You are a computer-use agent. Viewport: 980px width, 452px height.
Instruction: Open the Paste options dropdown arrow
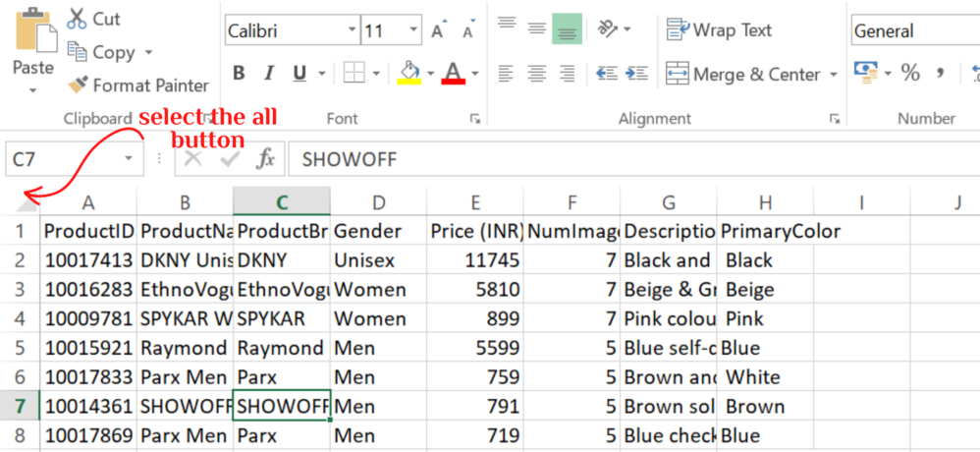pos(32,91)
